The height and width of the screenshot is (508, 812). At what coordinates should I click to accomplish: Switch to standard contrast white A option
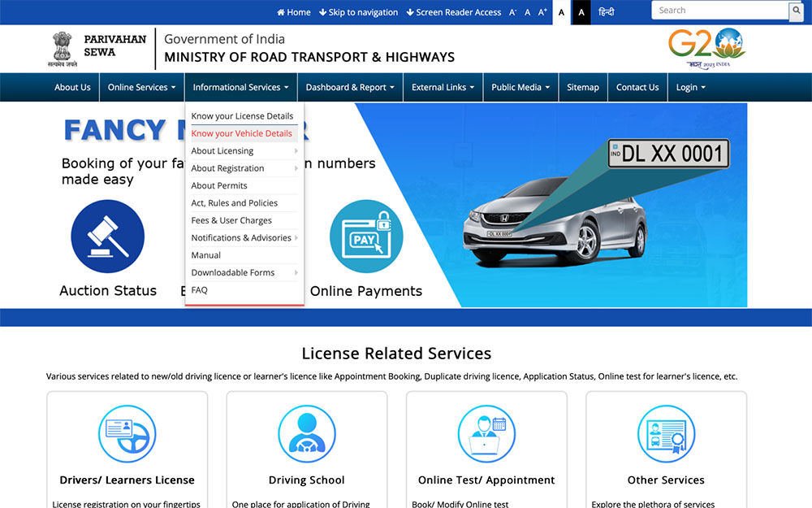(x=561, y=12)
